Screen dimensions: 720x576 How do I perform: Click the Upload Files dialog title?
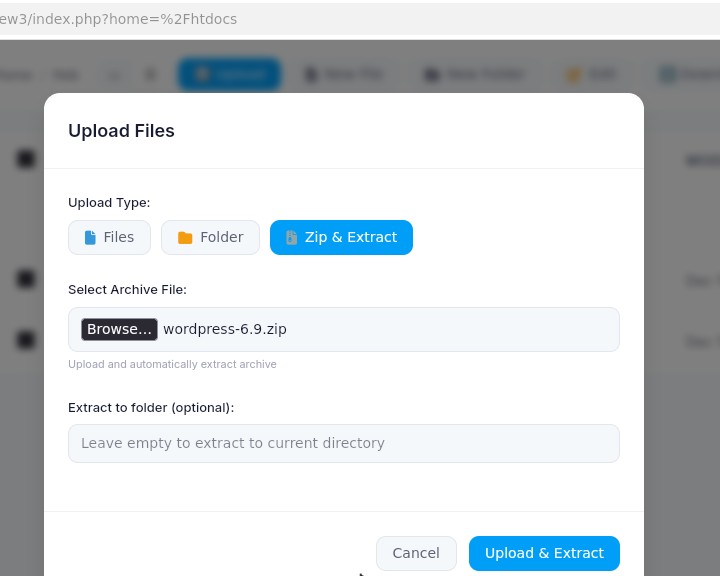point(121,131)
